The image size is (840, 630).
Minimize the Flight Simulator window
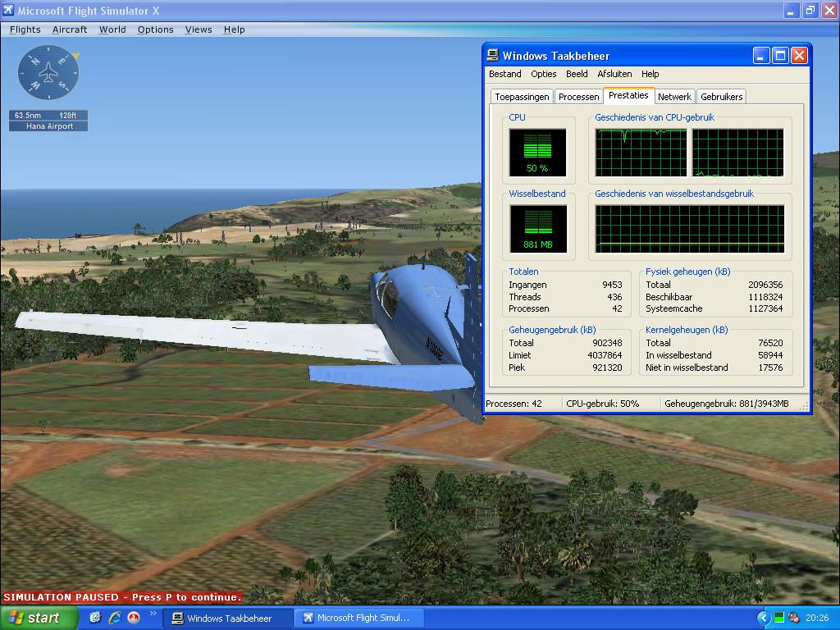pyautogui.click(x=792, y=10)
